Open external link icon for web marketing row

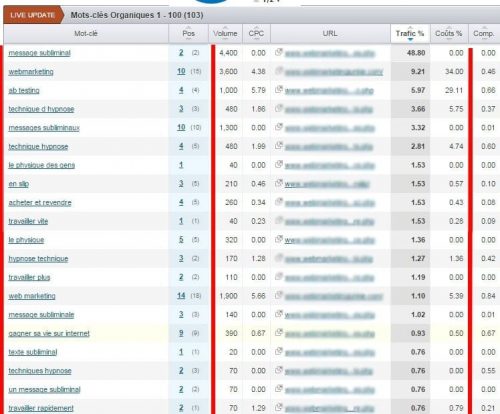click(x=279, y=295)
